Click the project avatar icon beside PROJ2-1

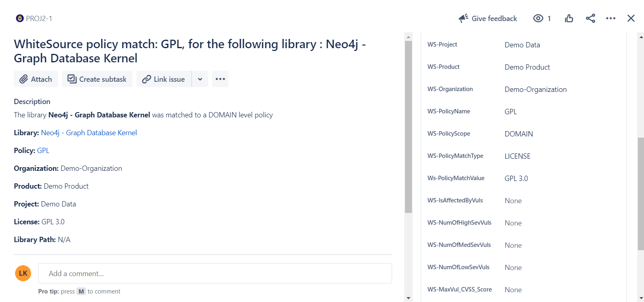point(19,18)
